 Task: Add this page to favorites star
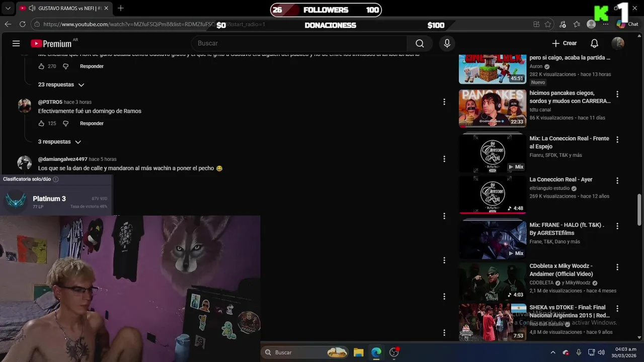(548, 24)
